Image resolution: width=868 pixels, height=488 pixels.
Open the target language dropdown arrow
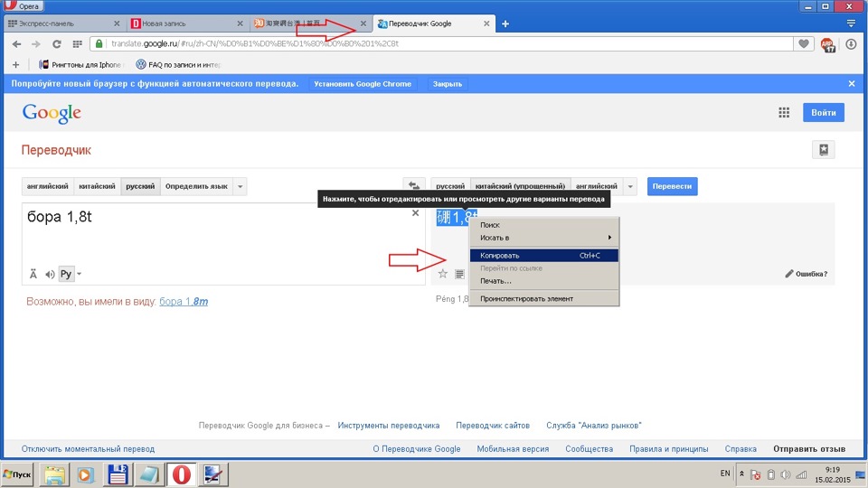(x=630, y=186)
